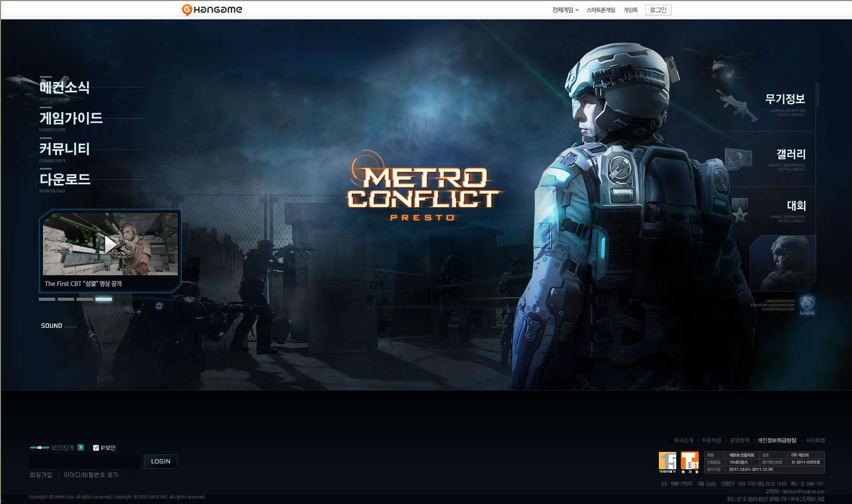Click the USS faction emblem
Image resolution: width=852 pixels, height=504 pixels.
[x=807, y=304]
